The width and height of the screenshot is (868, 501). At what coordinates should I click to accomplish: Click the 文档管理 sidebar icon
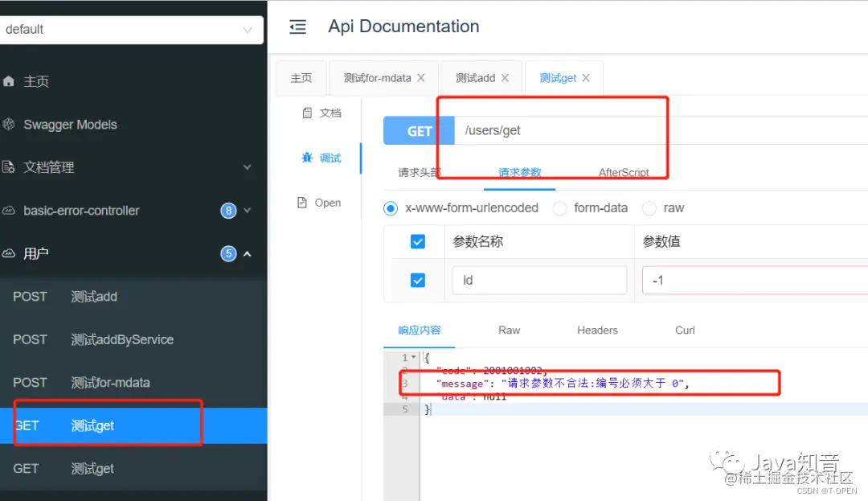tap(8, 167)
